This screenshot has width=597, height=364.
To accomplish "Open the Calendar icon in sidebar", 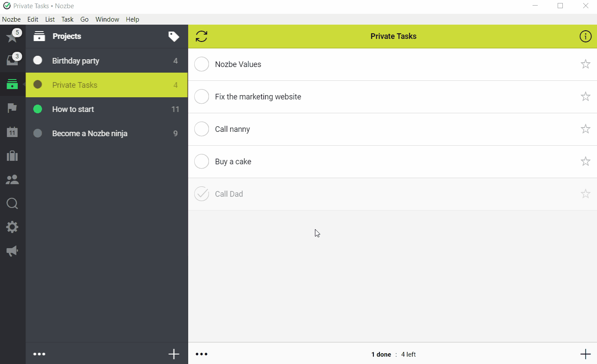I will tap(12, 132).
